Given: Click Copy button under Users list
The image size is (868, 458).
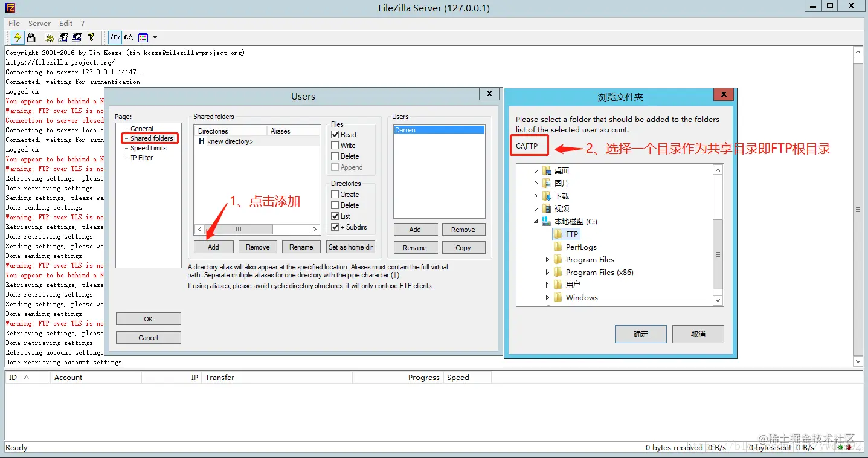Looking at the screenshot, I should (463, 248).
